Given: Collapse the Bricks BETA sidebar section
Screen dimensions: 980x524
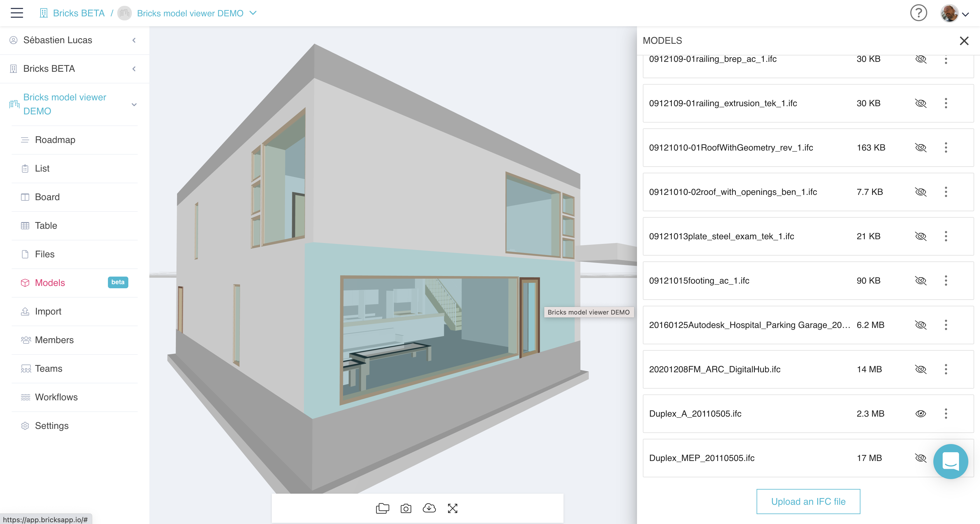Looking at the screenshot, I should pos(134,69).
